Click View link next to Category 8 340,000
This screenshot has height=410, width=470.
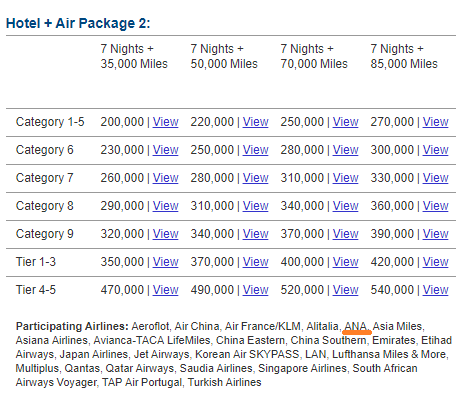345,206
